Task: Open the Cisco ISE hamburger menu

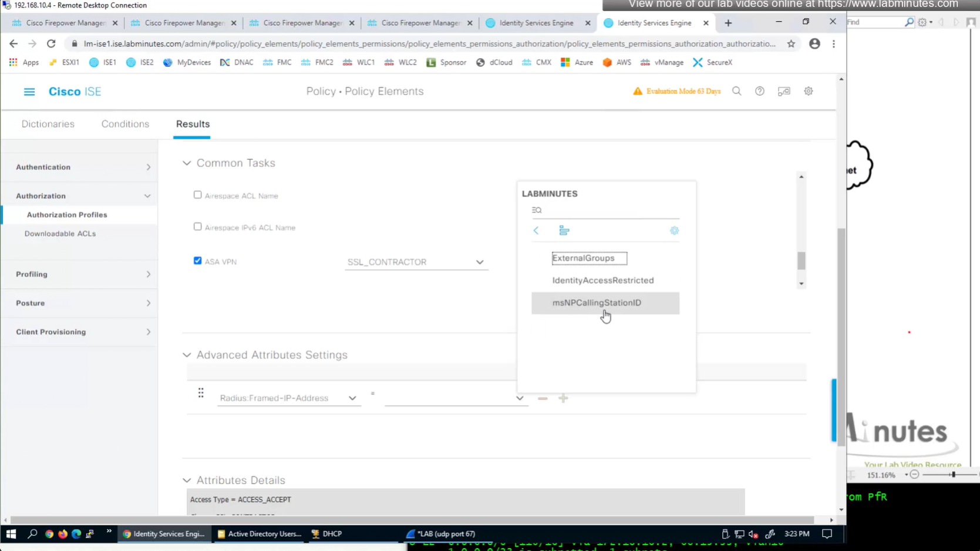Action: [x=29, y=92]
